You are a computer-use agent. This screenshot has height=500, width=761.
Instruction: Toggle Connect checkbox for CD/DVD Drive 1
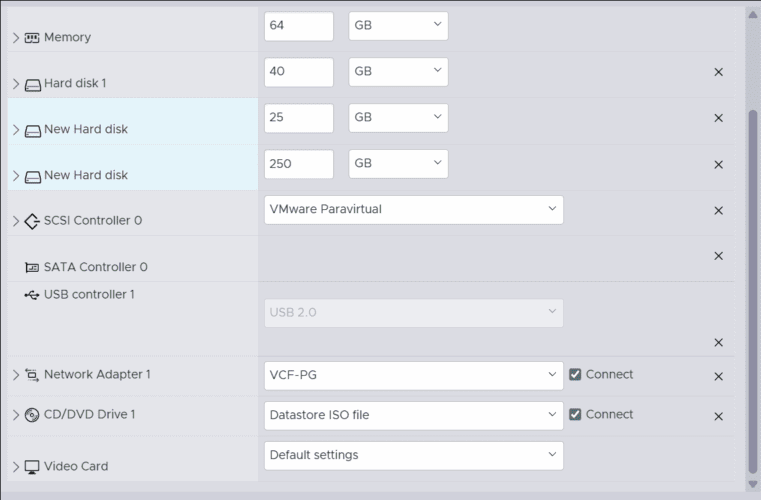pyautogui.click(x=575, y=415)
